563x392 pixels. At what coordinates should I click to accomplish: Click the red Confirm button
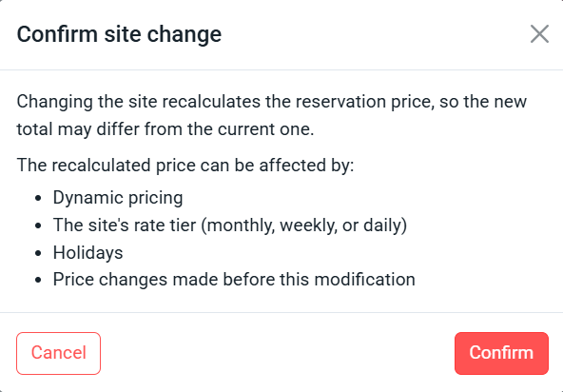pos(501,353)
